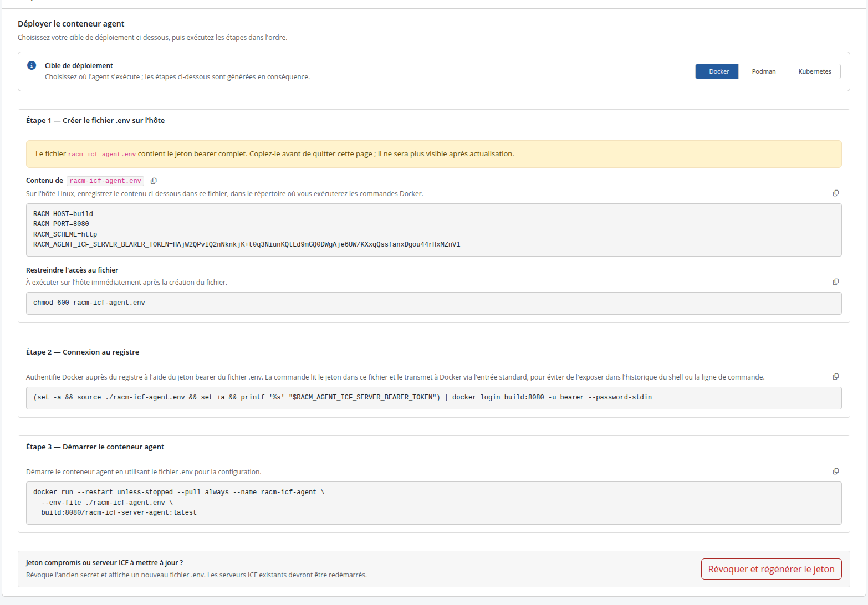The height and width of the screenshot is (605, 868).
Task: Click the racm-icf-agent.env code label
Action: (x=105, y=181)
